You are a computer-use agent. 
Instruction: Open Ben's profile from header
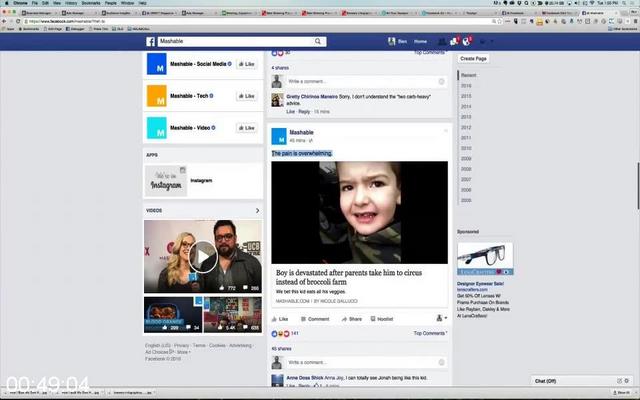pos(397,41)
